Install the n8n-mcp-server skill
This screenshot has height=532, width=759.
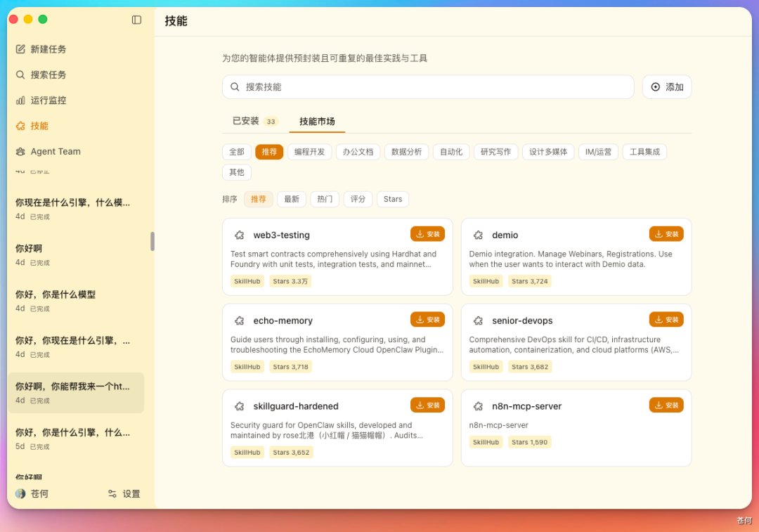tap(666, 406)
